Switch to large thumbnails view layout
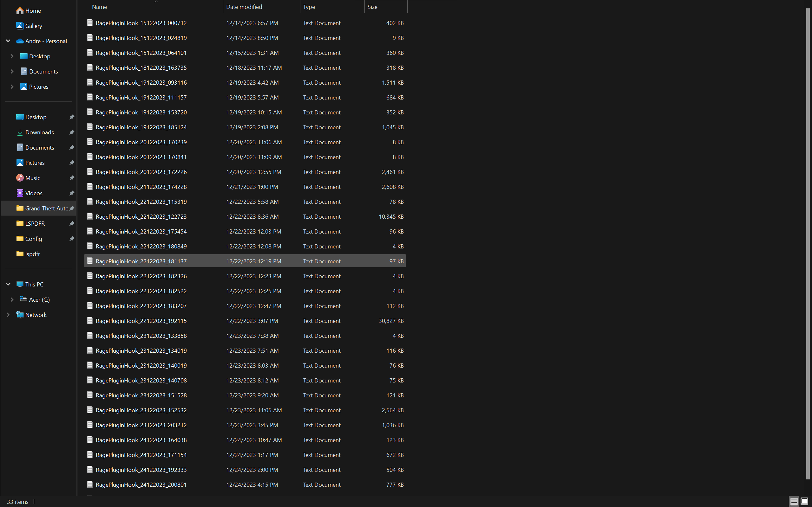The height and width of the screenshot is (507, 812). point(804,502)
